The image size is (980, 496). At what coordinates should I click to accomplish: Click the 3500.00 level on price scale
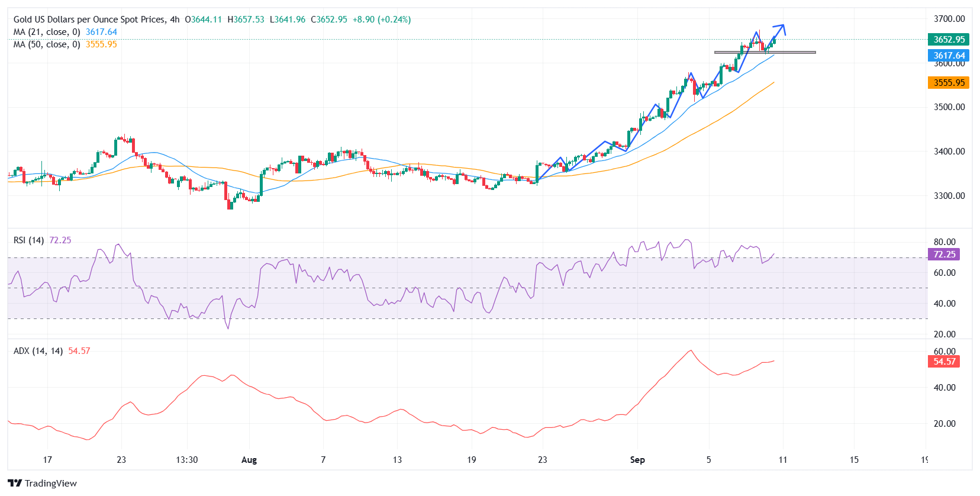click(949, 107)
